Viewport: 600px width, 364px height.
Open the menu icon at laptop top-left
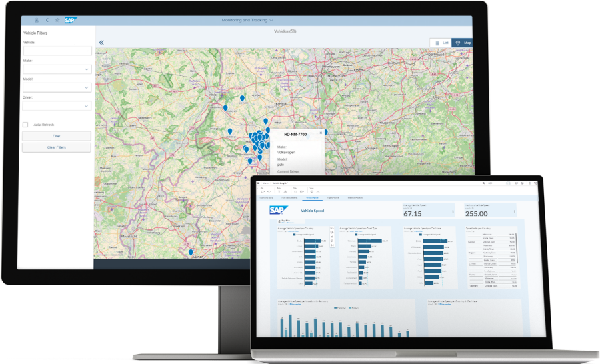click(259, 183)
